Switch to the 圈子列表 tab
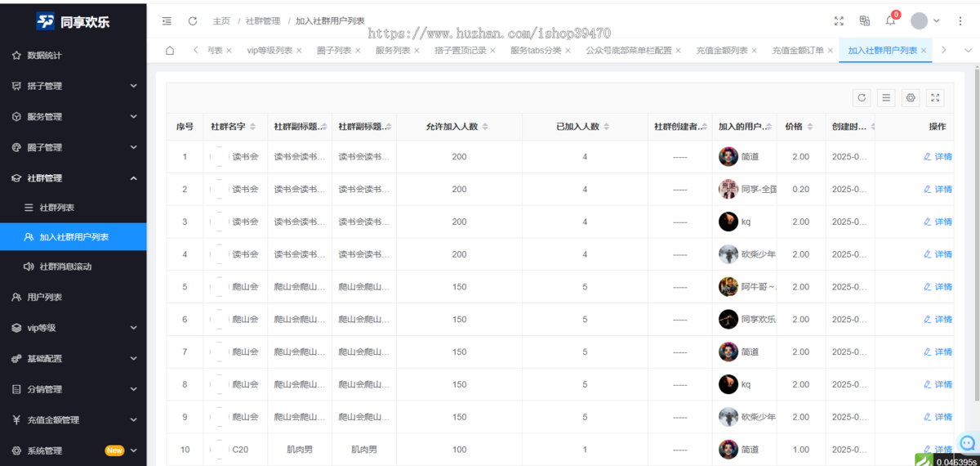Viewport: 980px width, 466px height. point(334,51)
